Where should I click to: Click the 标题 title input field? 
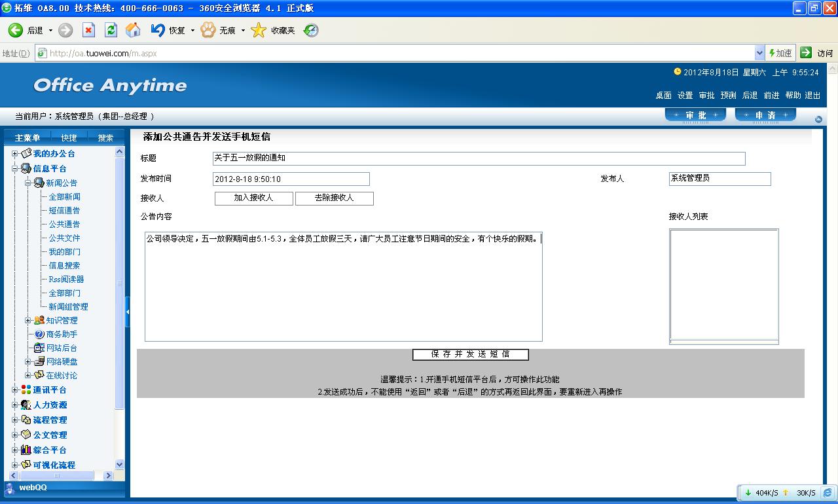[479, 158]
